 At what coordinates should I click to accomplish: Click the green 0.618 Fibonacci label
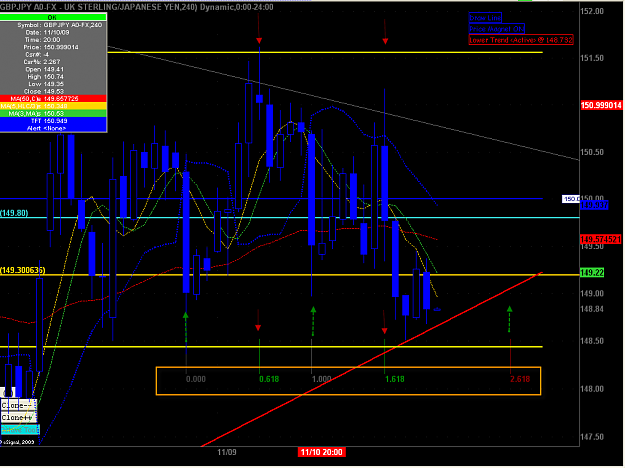pos(269,379)
